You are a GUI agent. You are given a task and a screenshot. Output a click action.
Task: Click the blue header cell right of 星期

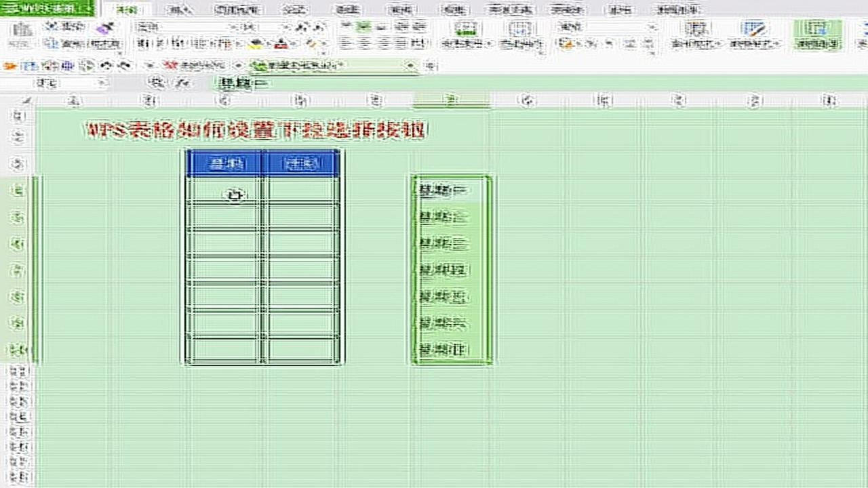(302, 163)
